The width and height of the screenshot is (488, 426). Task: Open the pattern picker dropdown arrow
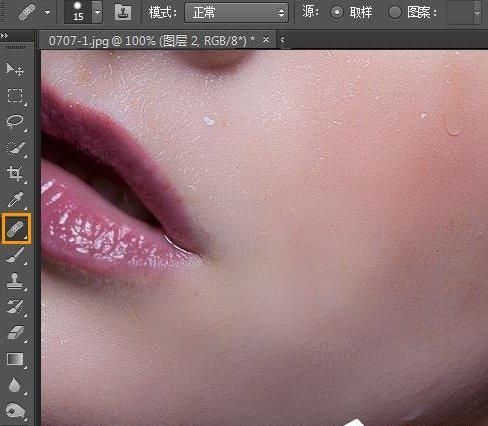click(477, 13)
